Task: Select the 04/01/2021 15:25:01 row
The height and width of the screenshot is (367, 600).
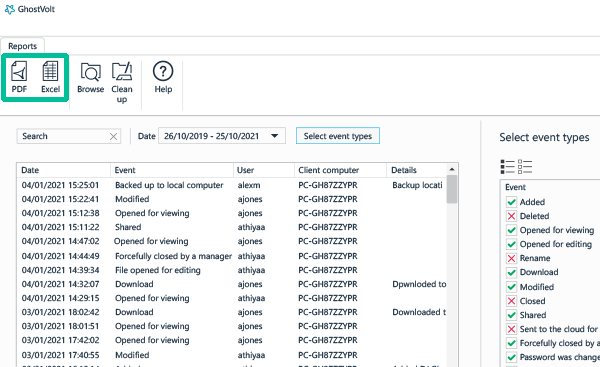Action: click(232, 185)
